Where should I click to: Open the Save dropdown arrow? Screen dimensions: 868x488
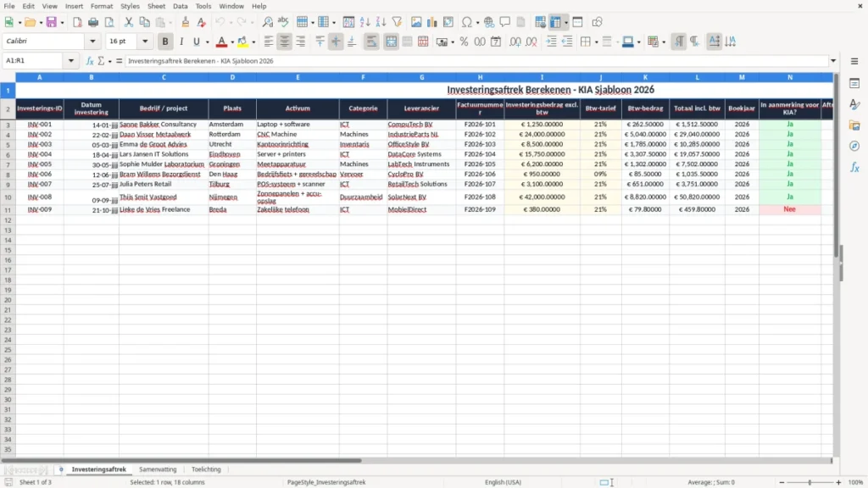click(x=62, y=23)
